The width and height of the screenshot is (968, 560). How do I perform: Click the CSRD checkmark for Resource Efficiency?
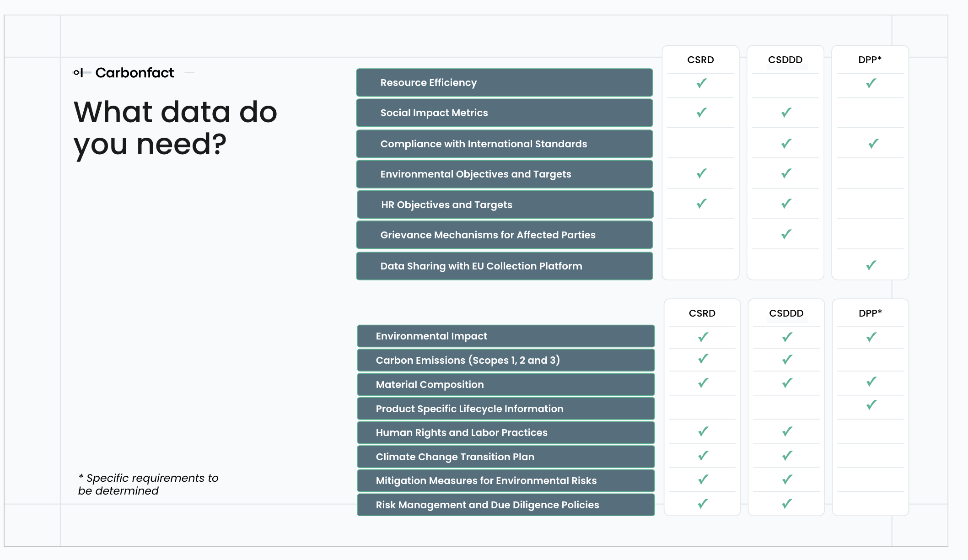tap(701, 83)
